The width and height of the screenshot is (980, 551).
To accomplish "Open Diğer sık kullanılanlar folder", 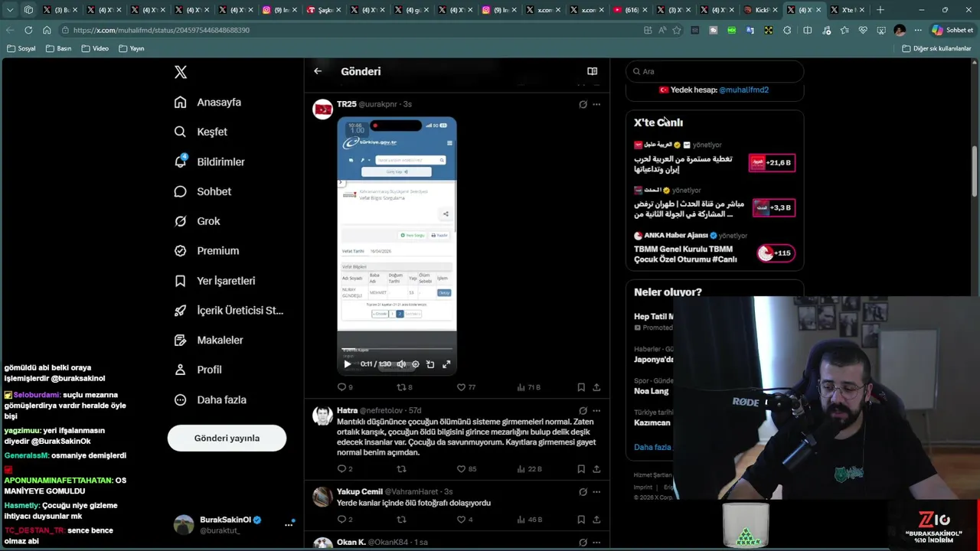I will click(936, 48).
